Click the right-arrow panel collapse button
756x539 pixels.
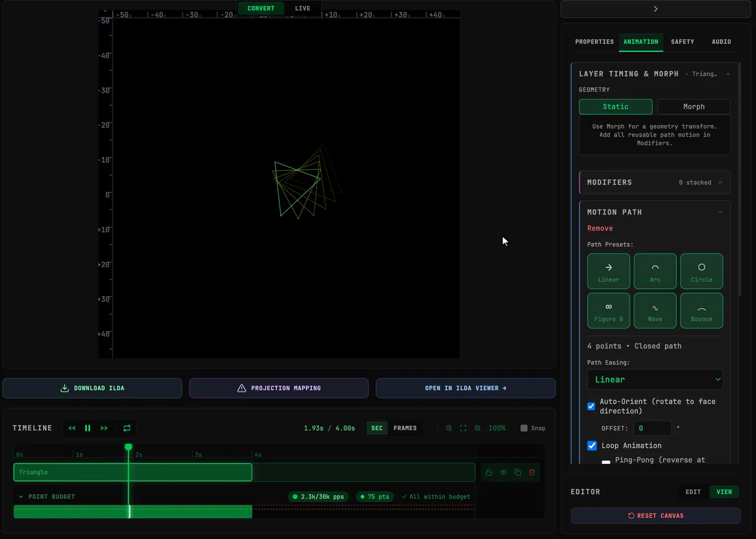pyautogui.click(x=656, y=9)
